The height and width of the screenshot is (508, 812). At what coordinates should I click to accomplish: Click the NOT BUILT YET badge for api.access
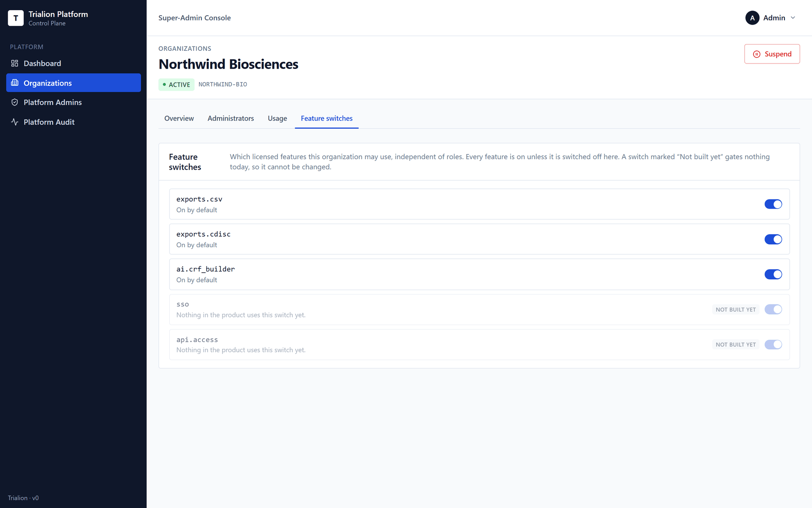(735, 345)
